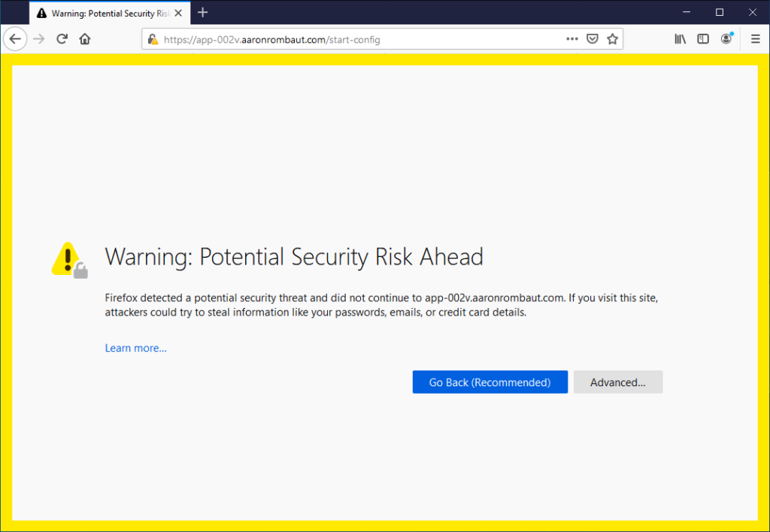The height and width of the screenshot is (532, 770).
Task: Open the Library icon in toolbar
Action: [681, 39]
